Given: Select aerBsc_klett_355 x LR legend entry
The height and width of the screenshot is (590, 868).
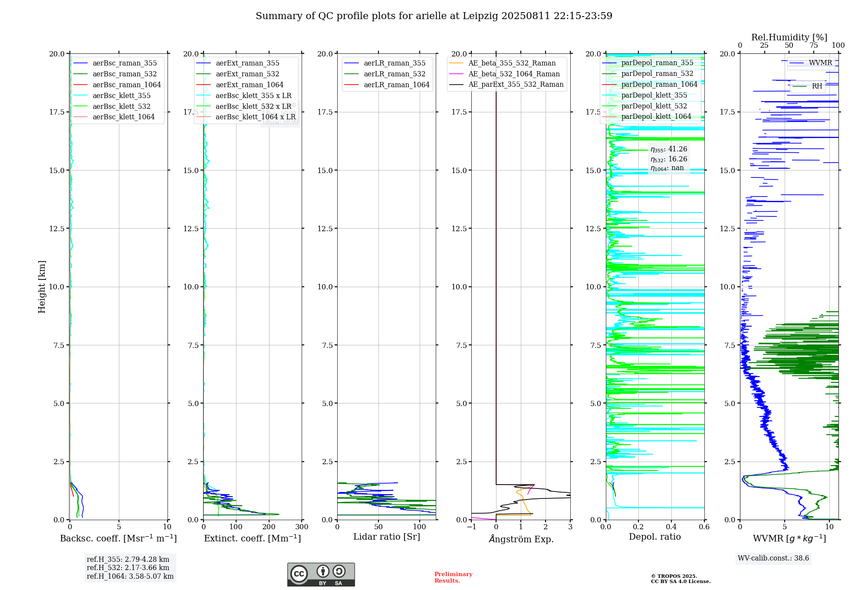Looking at the screenshot, I should 244,96.
